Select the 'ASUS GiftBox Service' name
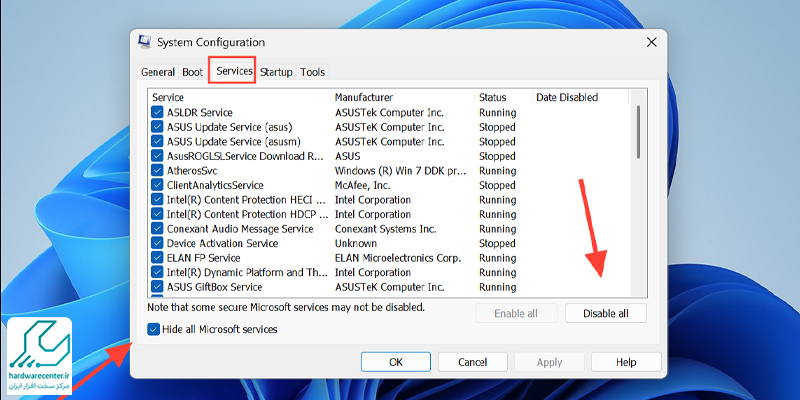 tap(214, 287)
